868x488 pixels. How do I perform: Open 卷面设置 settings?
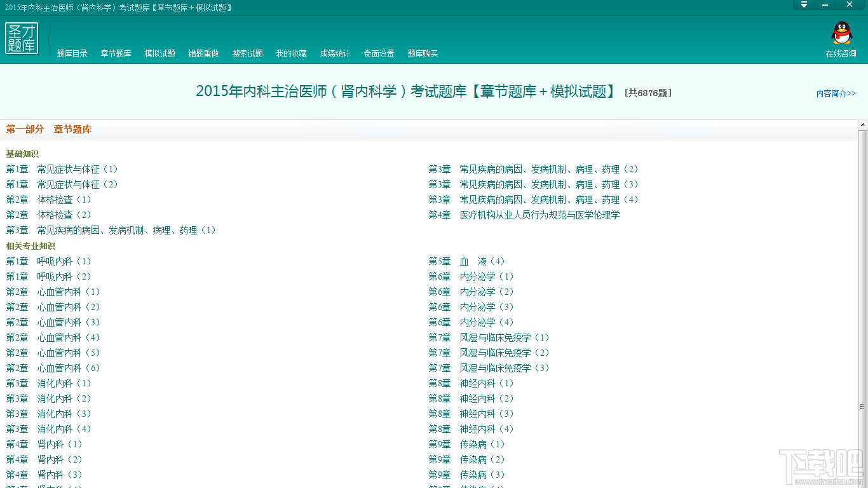point(379,53)
